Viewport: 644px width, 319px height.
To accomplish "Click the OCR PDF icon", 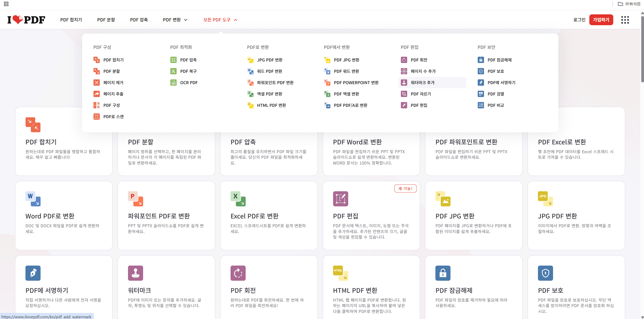I will tap(173, 83).
